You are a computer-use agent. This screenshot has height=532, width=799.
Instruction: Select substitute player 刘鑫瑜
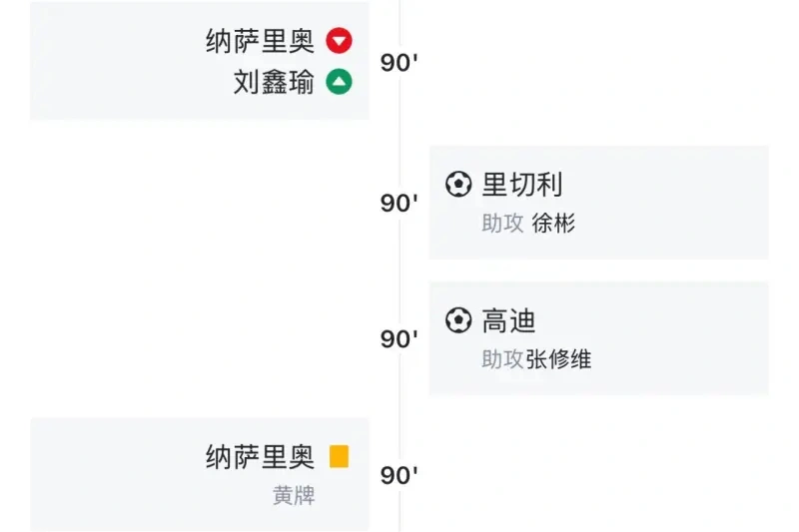pyautogui.click(x=274, y=82)
